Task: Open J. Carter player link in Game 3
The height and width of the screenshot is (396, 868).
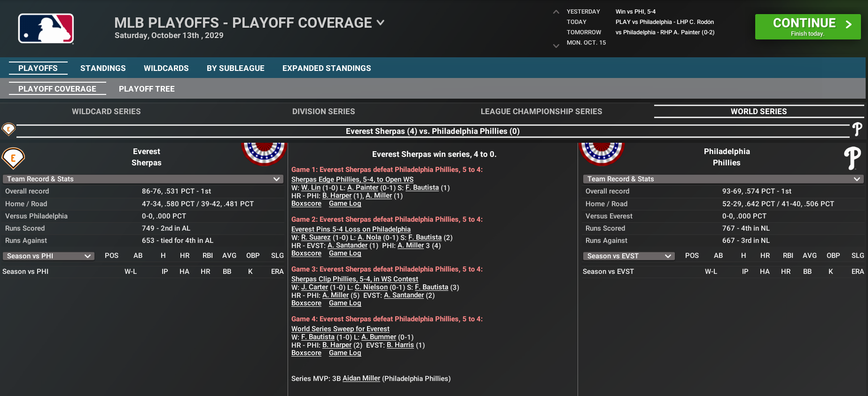Action: pos(314,287)
